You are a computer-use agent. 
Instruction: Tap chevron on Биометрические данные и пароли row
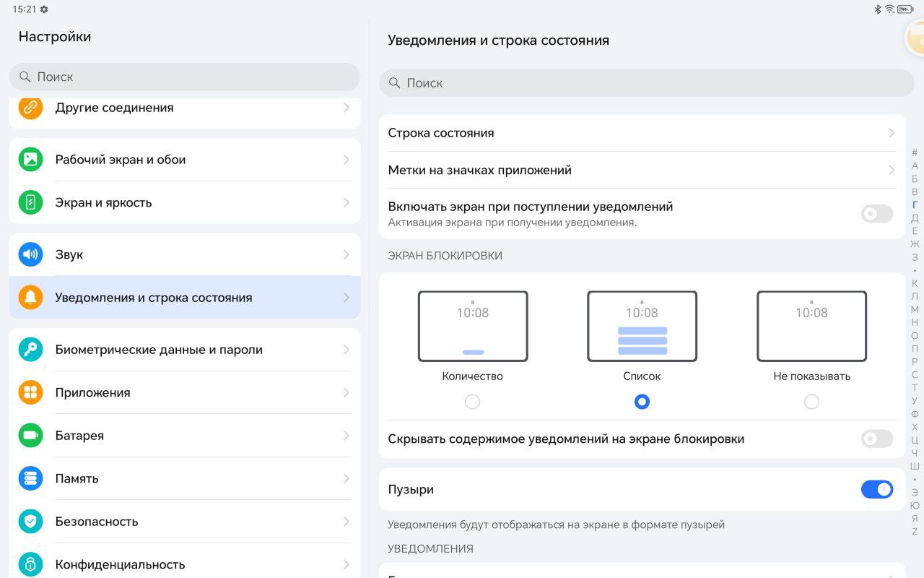click(346, 350)
